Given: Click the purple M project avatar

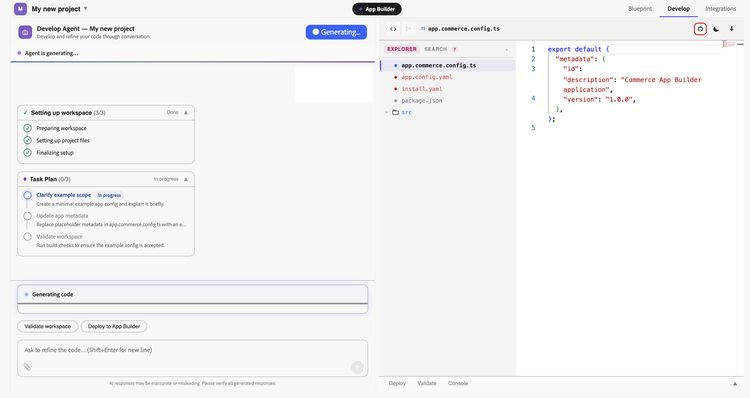Looking at the screenshot, I should [x=20, y=9].
